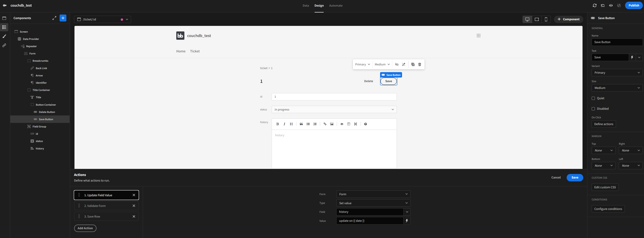
Task: Click the Publish button
Action: point(634,6)
